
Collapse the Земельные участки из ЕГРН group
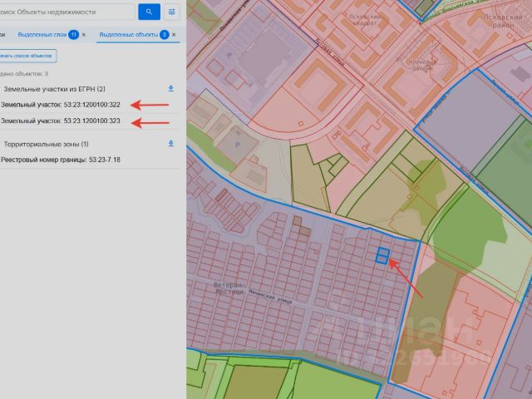pyautogui.click(x=54, y=89)
